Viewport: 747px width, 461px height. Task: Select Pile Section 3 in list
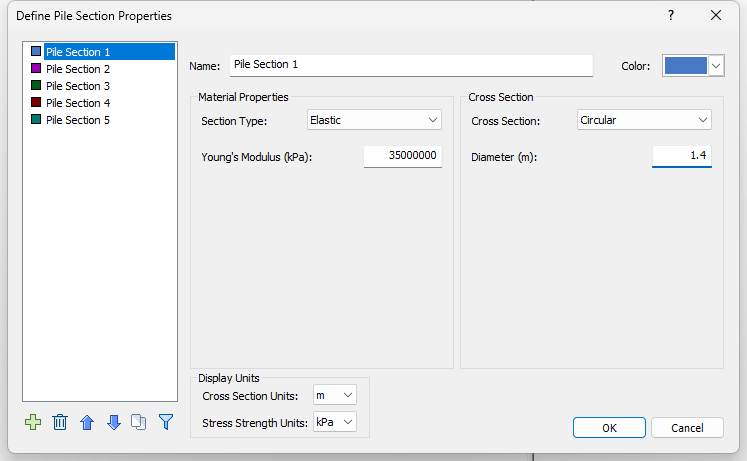(77, 86)
